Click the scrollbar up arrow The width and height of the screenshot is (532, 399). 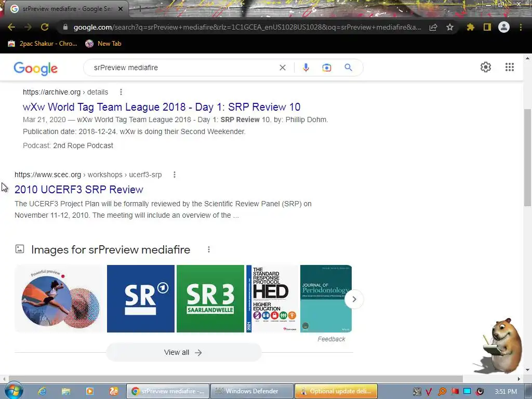[x=527, y=58]
